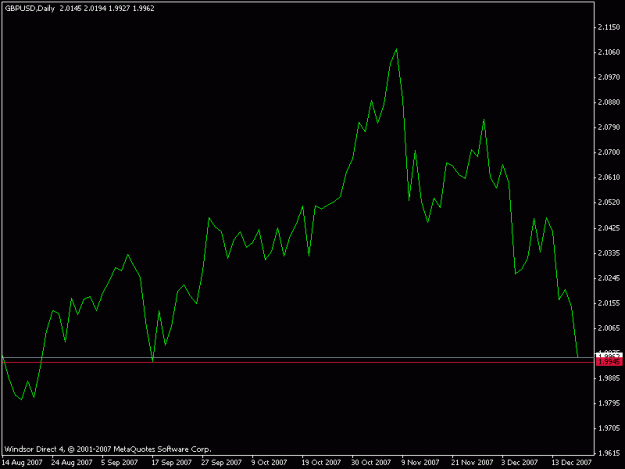625x469 pixels.
Task: Select the 13 Dec 2007 date label
Action: pyautogui.click(x=572, y=463)
